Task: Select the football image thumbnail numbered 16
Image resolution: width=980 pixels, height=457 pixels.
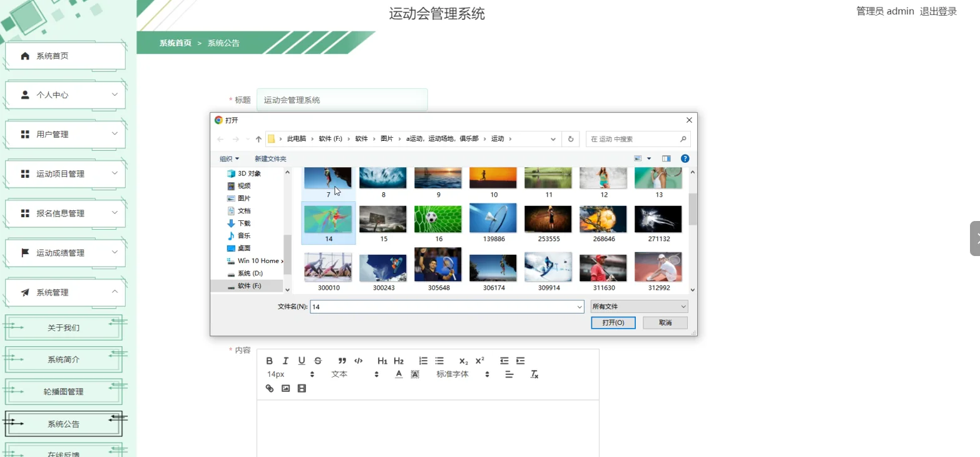Action: click(x=437, y=218)
